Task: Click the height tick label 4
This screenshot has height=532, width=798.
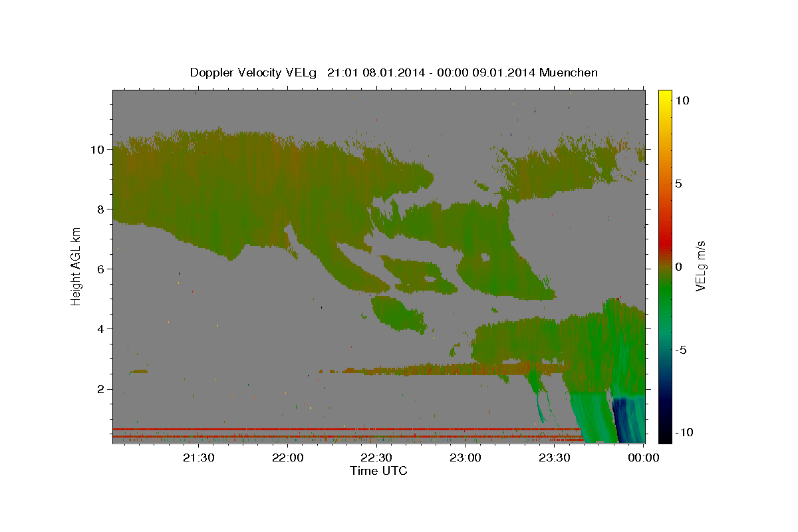Action: (101, 329)
